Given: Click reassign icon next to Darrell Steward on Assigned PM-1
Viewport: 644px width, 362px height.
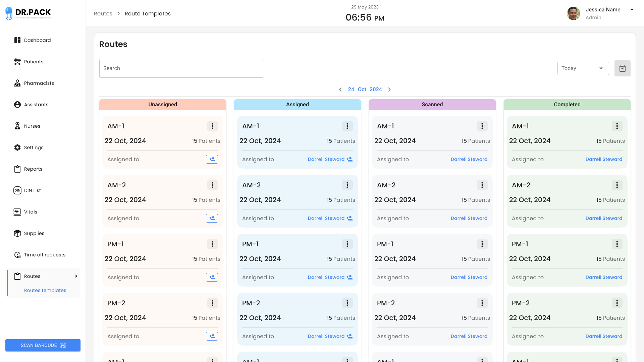Looking at the screenshot, I should click(350, 277).
